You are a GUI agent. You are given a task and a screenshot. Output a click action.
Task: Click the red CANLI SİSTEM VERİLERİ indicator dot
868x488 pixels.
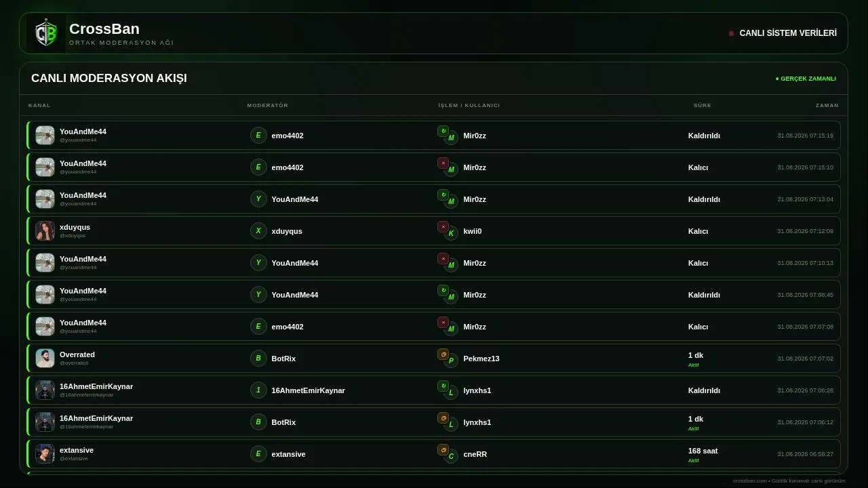click(731, 33)
